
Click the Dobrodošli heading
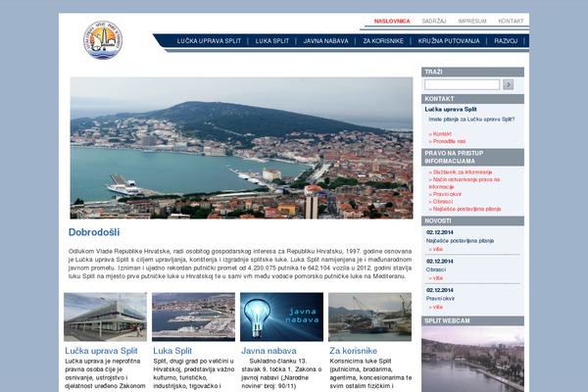coord(94,232)
